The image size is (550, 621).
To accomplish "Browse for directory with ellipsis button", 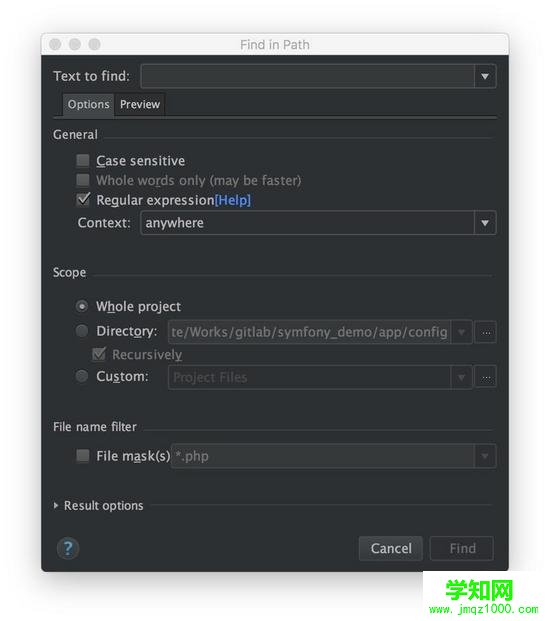I will [486, 332].
